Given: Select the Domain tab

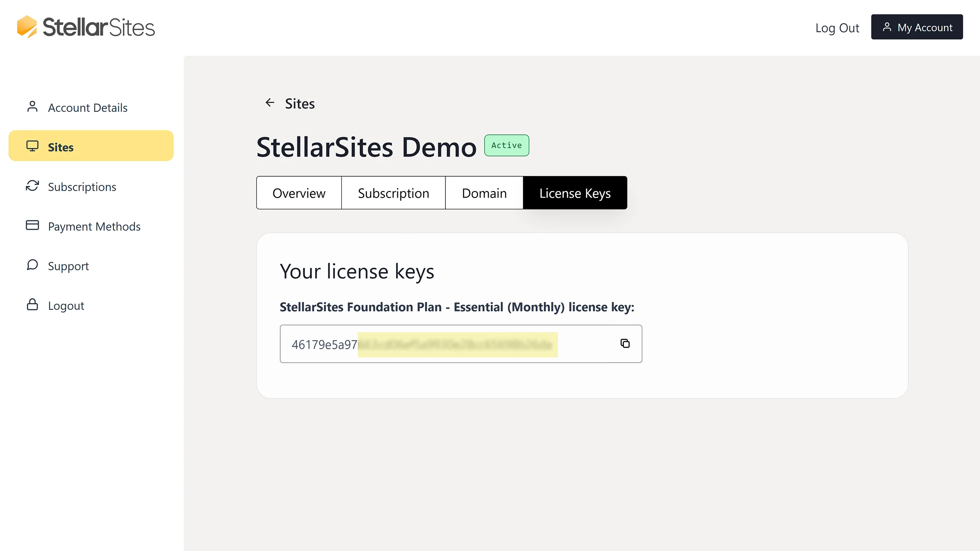Looking at the screenshot, I should click(x=484, y=193).
